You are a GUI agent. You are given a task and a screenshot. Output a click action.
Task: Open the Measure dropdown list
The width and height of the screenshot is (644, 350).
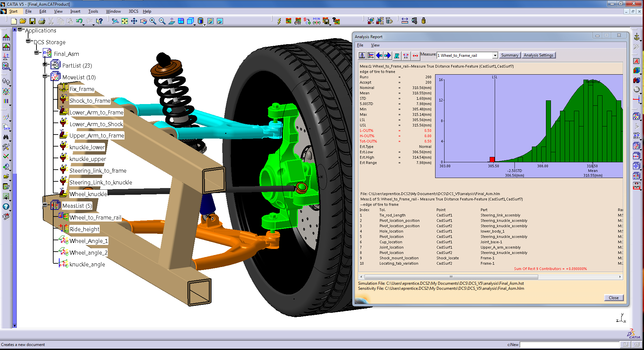pos(495,56)
